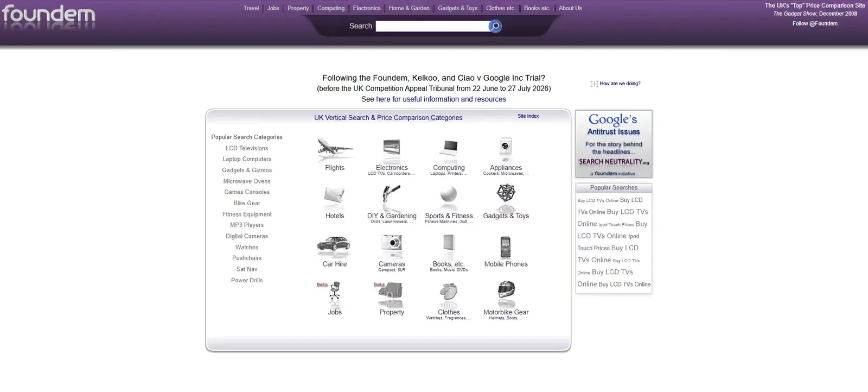The width and height of the screenshot is (868, 392).
Task: Open the Electronics TV icon category
Action: click(x=391, y=147)
